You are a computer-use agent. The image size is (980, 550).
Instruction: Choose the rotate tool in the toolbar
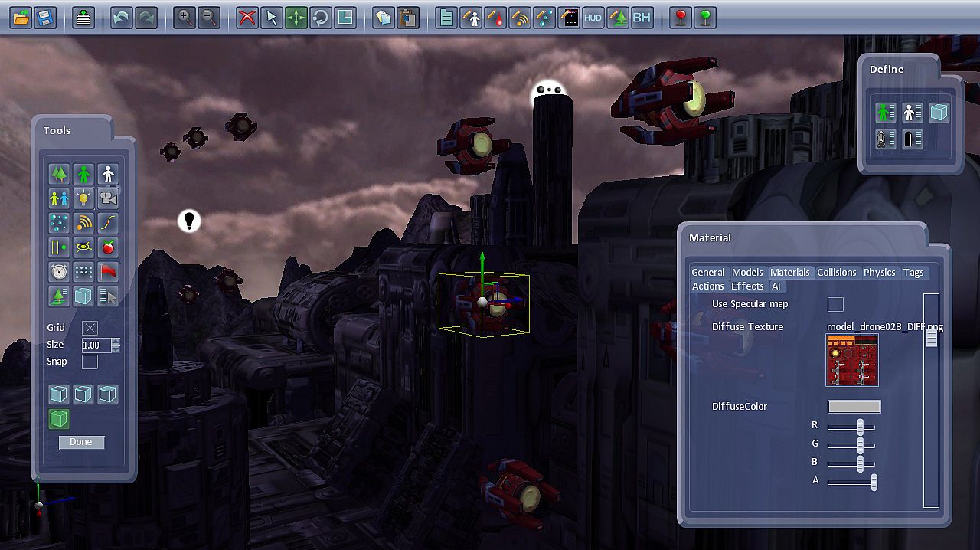tap(320, 18)
